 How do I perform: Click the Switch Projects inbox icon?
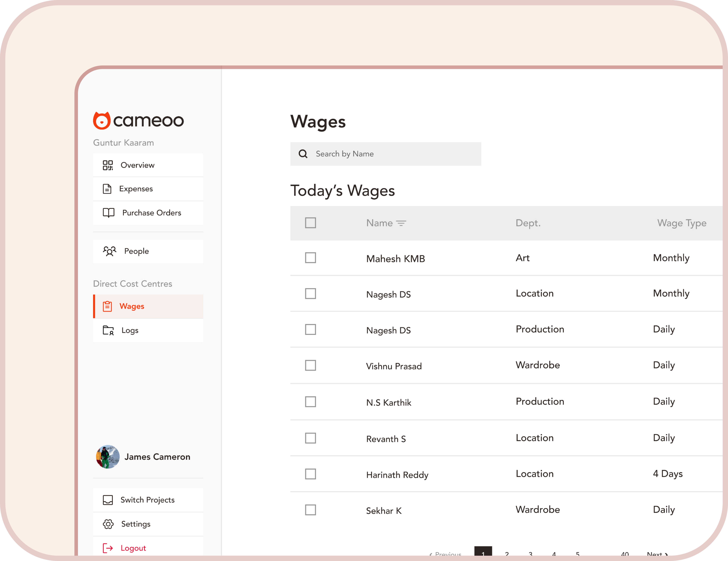[x=108, y=500]
